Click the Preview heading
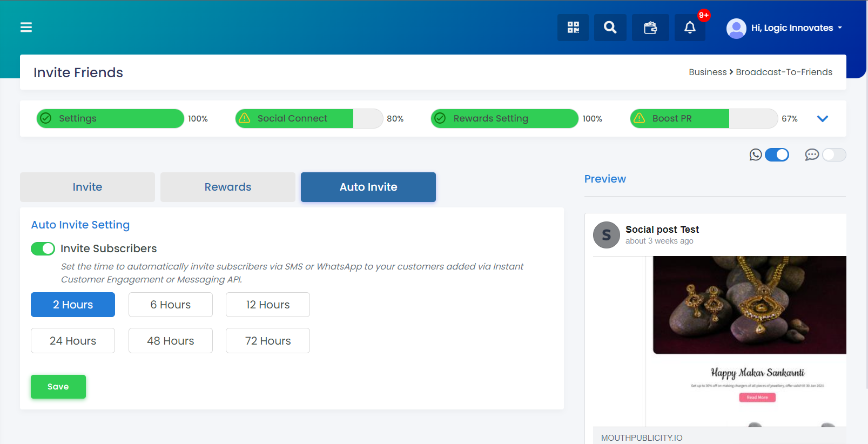 tap(605, 179)
